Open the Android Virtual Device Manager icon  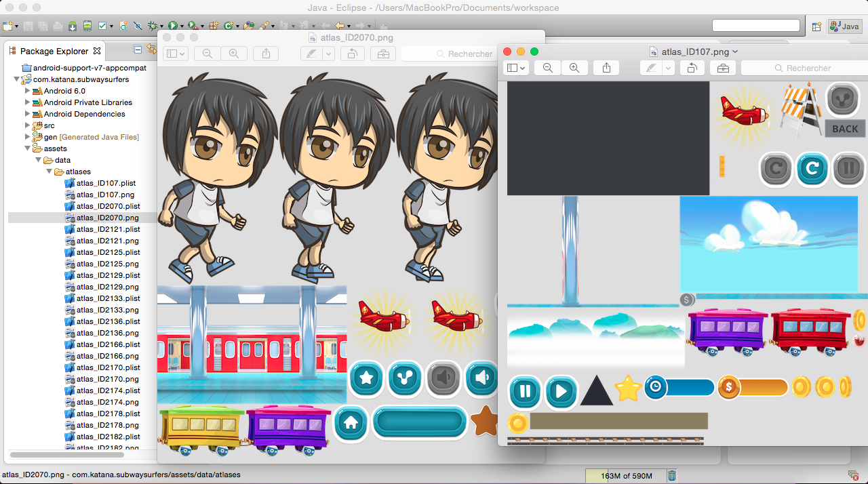(x=87, y=26)
